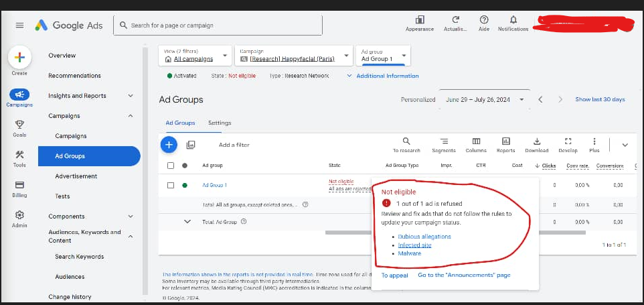Click the Malware policy link
Viewport: 644px width, 305px height.
click(x=410, y=253)
